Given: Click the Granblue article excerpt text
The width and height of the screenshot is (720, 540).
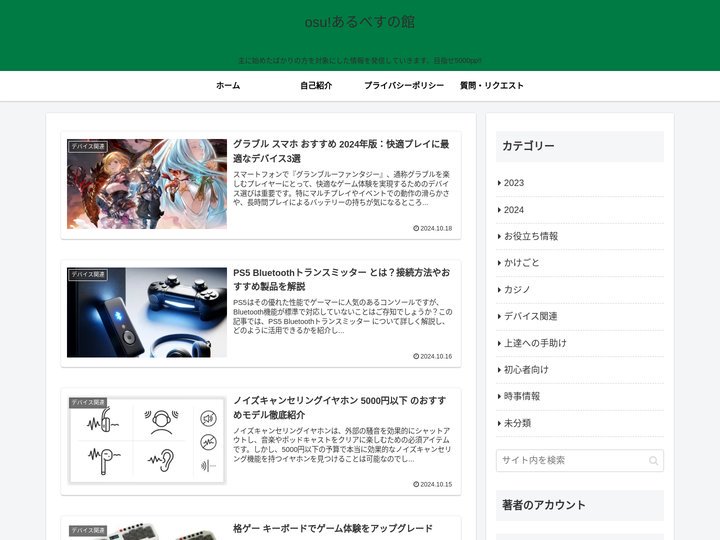Looking at the screenshot, I should (342, 188).
